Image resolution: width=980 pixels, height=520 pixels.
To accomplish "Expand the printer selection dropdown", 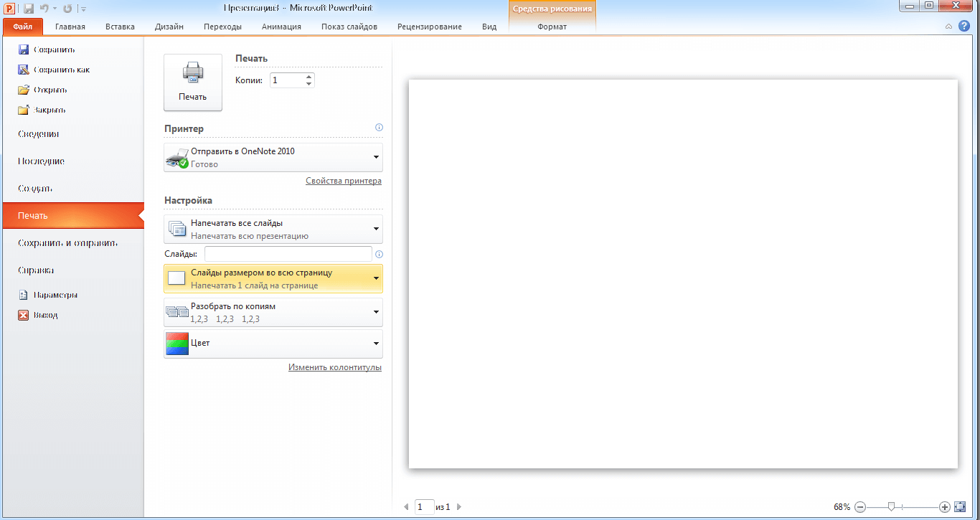I will coord(376,157).
